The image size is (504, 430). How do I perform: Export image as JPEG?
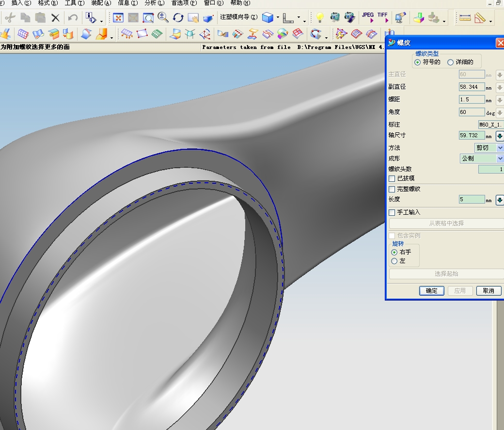(x=368, y=17)
